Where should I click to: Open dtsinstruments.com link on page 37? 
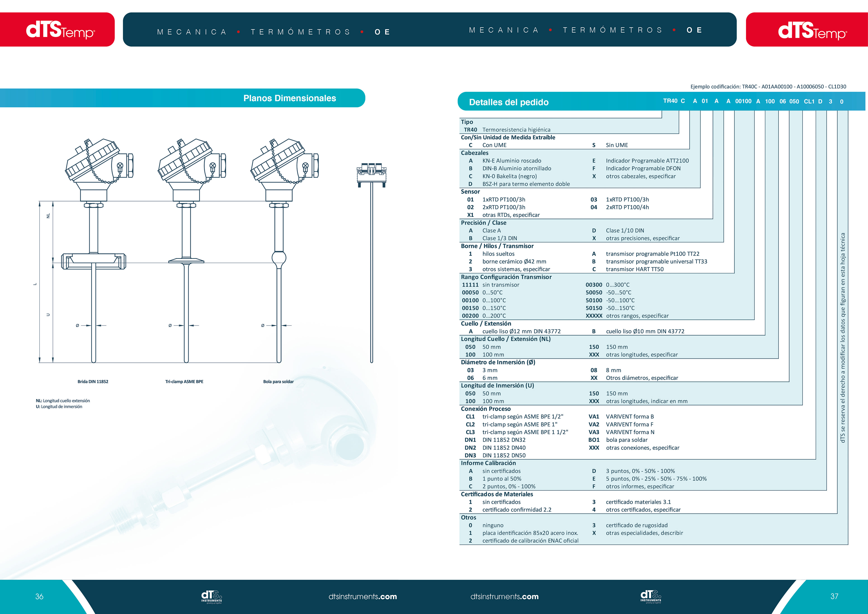(504, 597)
